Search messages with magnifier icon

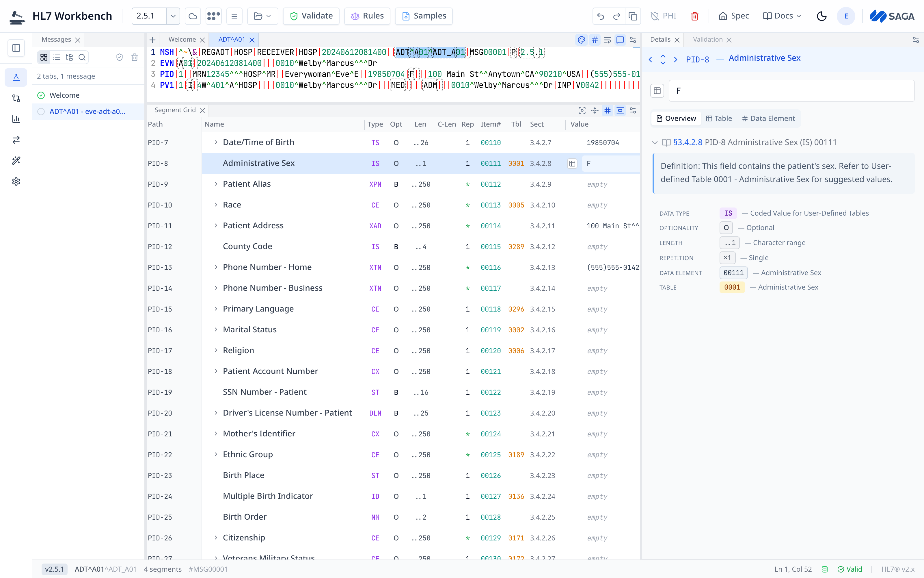[x=82, y=57]
